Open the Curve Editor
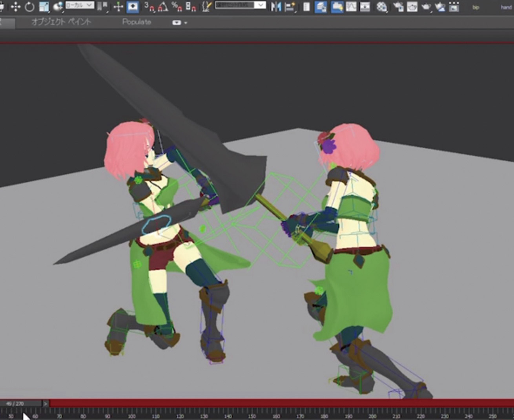Image resolution: width=514 pixels, height=420 pixels. pyautogui.click(x=351, y=7)
